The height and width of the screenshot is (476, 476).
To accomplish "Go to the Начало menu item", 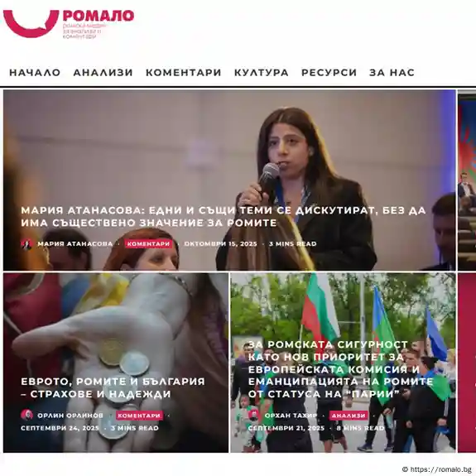I will click(35, 73).
